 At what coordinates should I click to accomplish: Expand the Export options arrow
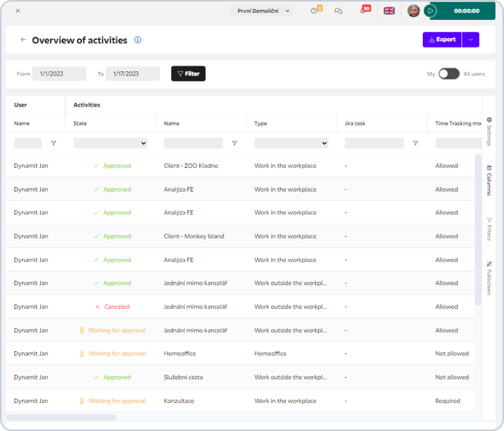pyautogui.click(x=471, y=39)
